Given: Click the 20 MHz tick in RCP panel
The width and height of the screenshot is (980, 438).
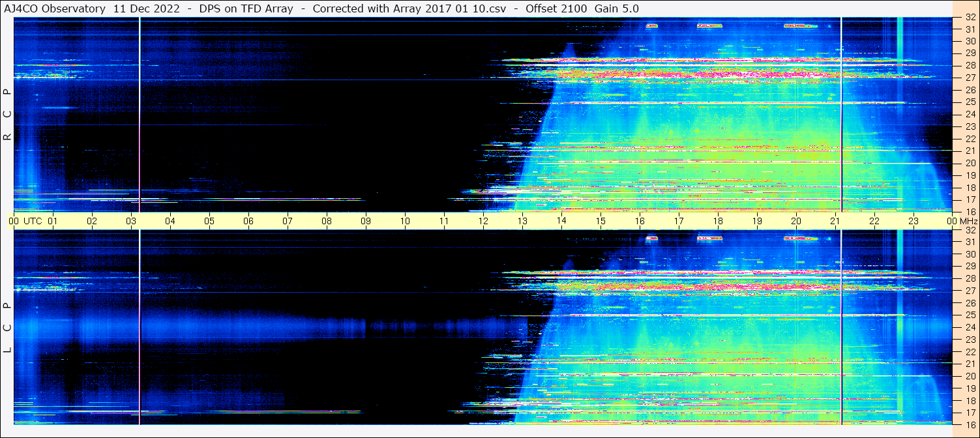Looking at the screenshot, I should click(970, 163).
